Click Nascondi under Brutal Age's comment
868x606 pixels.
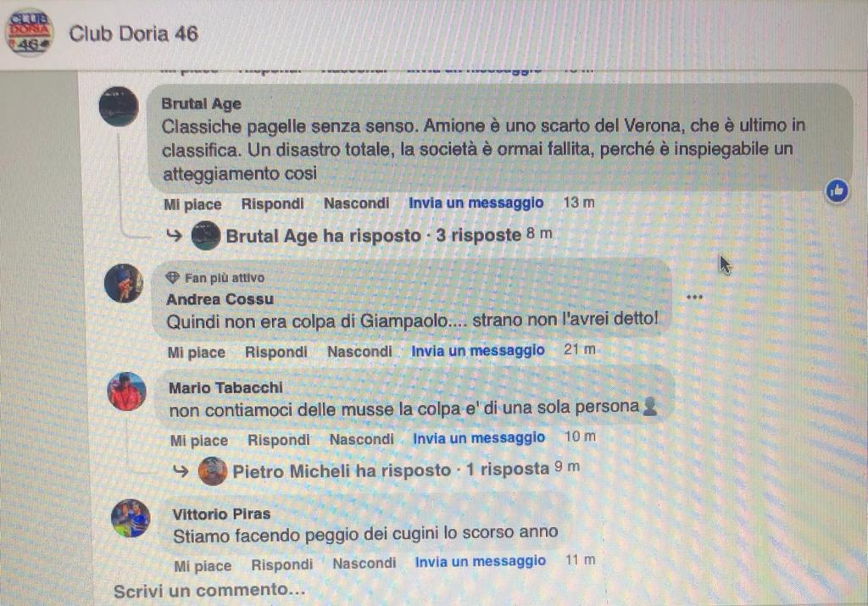tap(357, 203)
